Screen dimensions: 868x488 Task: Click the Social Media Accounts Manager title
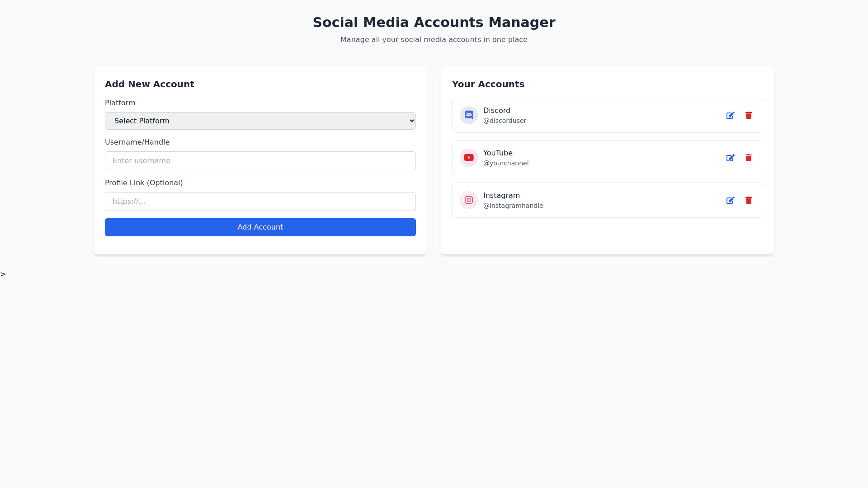[x=434, y=23]
